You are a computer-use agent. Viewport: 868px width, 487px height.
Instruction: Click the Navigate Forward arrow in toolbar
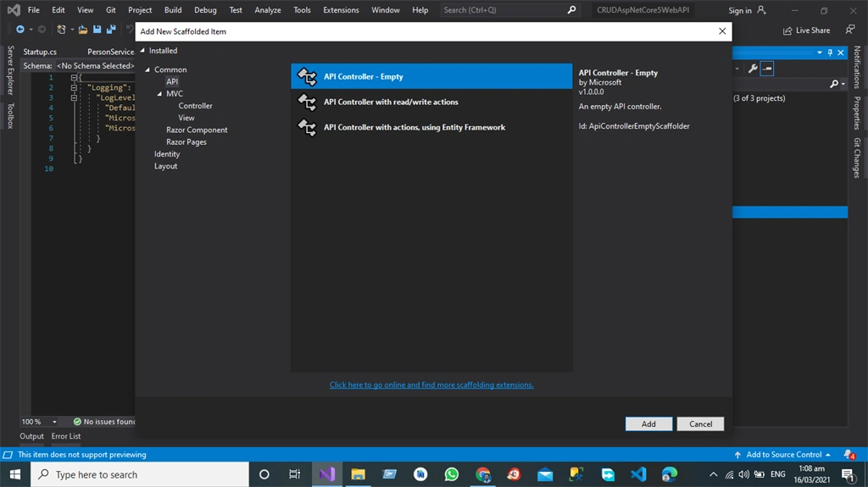coord(42,30)
